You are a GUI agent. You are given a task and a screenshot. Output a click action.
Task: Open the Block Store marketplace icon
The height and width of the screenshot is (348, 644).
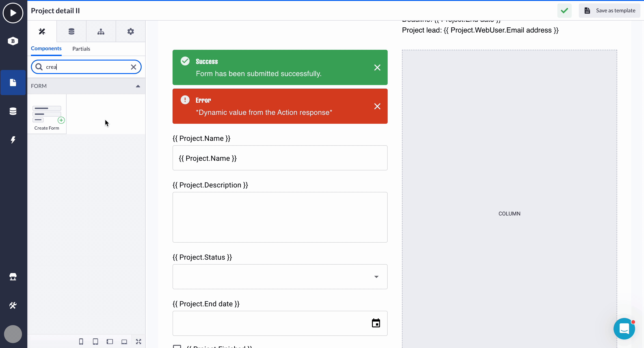click(13, 277)
